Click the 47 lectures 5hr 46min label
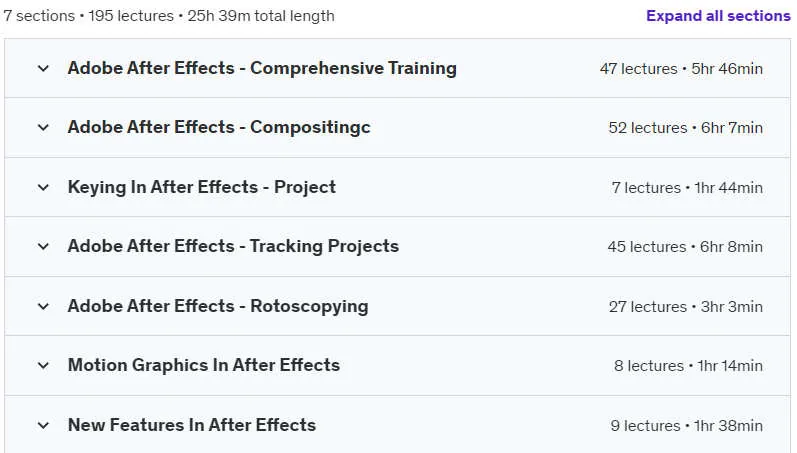 click(x=681, y=69)
